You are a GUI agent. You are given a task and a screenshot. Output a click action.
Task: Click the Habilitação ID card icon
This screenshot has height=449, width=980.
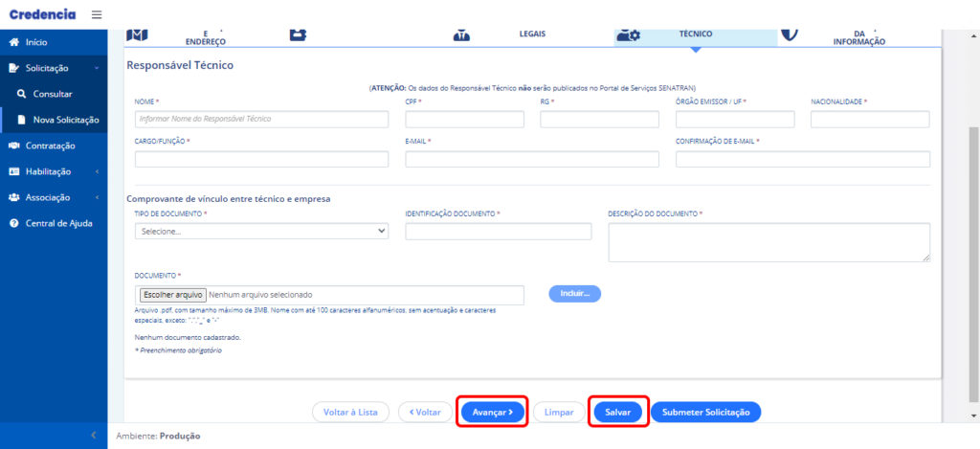[13, 171]
